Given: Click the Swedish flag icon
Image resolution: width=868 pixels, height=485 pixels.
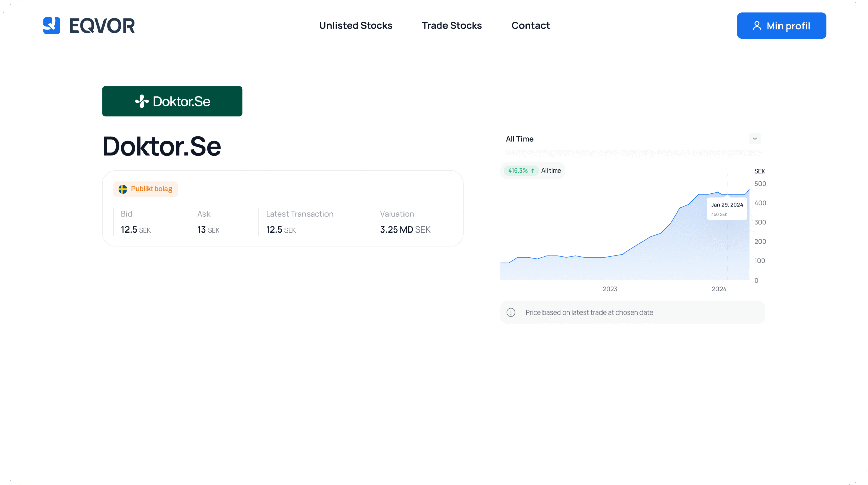Looking at the screenshot, I should tap(123, 189).
